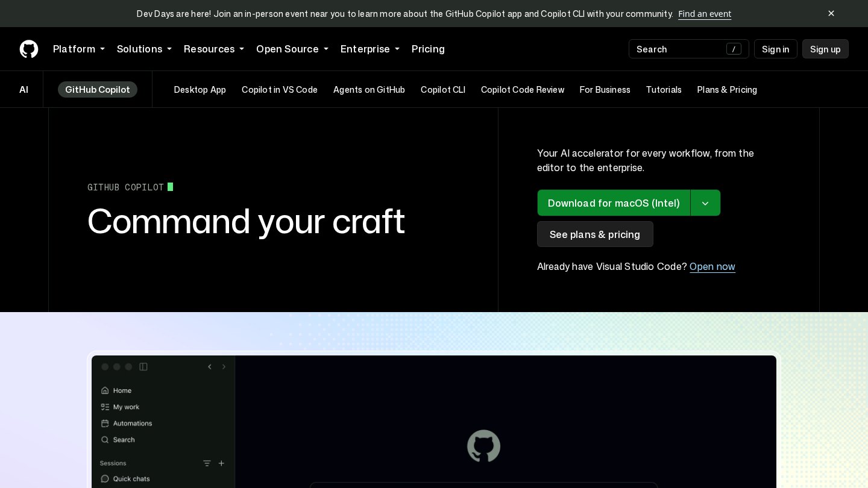View Plans & Pricing in the sub-navigation
868x488 pixels.
[727, 90]
